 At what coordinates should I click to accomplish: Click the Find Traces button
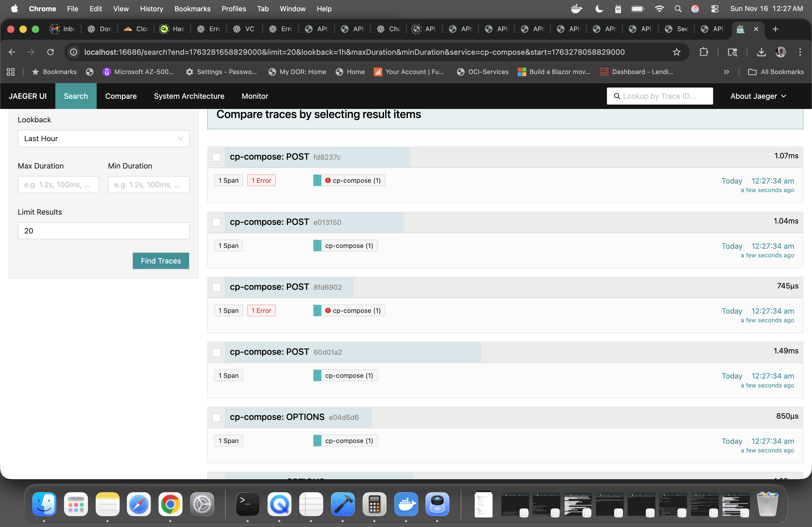(x=160, y=261)
